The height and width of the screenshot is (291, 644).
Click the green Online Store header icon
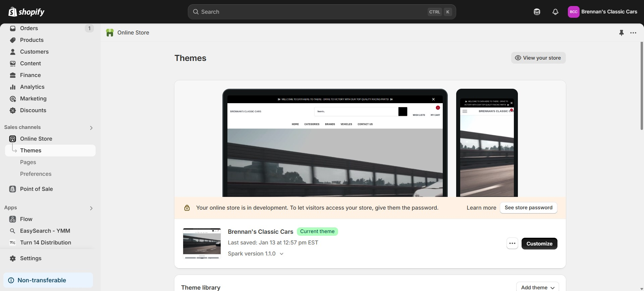tap(110, 32)
